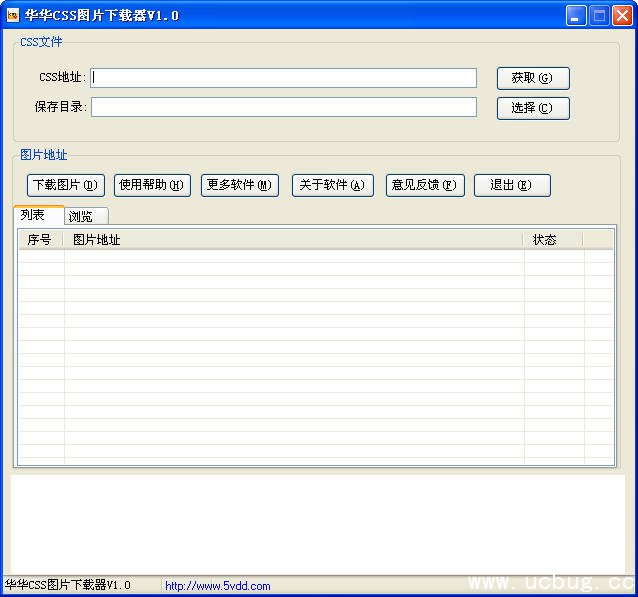Click the 保存目录 text field

(x=284, y=107)
